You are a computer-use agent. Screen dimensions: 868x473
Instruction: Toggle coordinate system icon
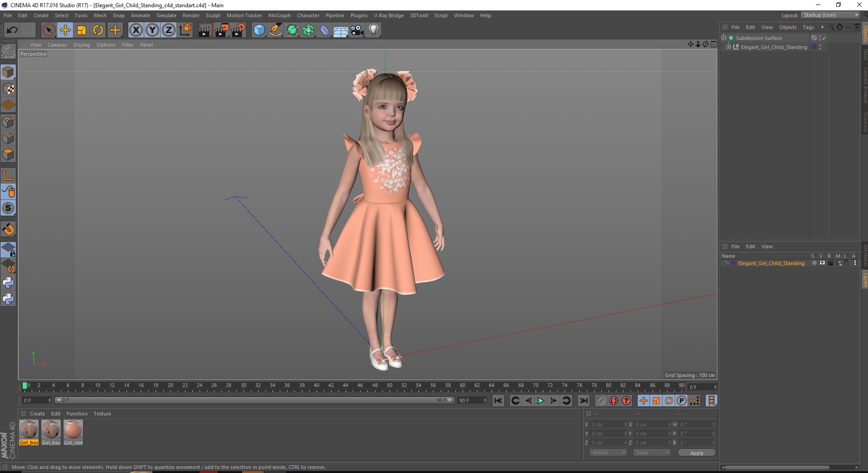185,30
